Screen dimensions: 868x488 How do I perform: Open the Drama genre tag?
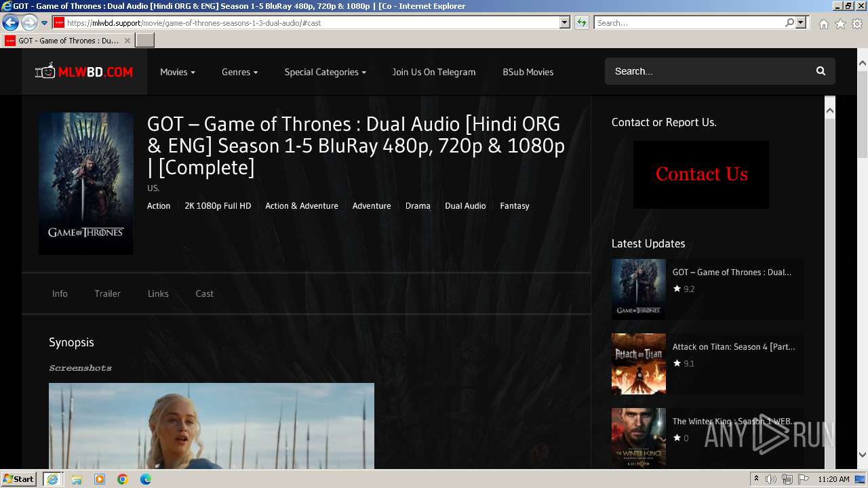[418, 206]
